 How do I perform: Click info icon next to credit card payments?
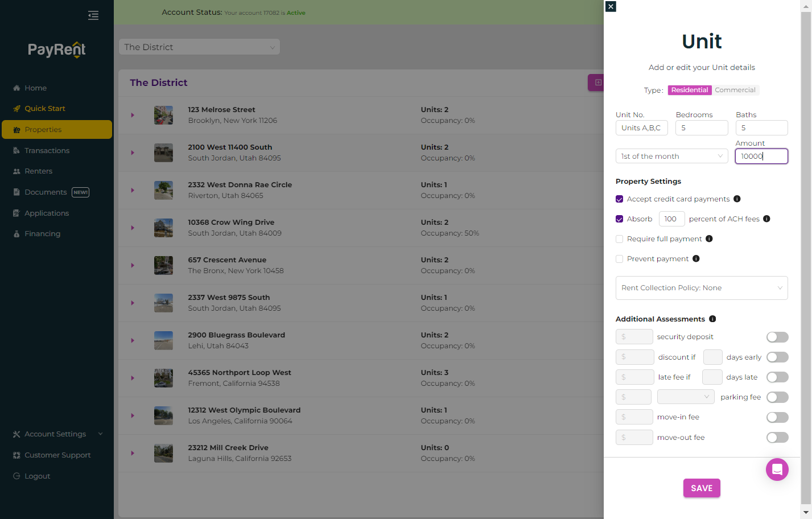[x=737, y=199]
